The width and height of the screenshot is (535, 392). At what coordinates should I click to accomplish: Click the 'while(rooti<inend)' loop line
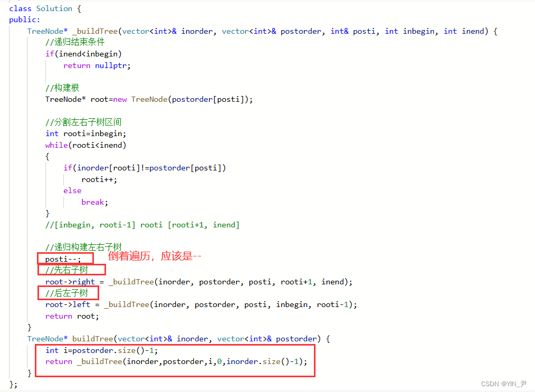click(85, 145)
